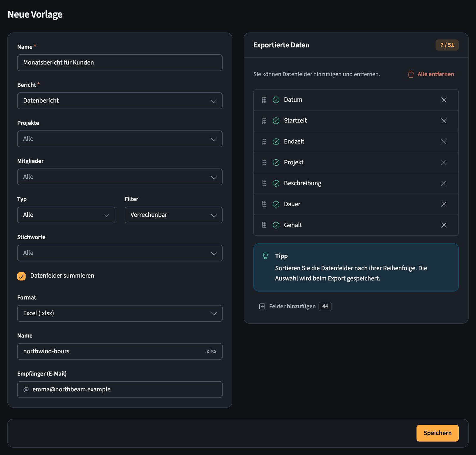The image size is (476, 455).
Task: Click the Empfänger E-Mail input field
Action: tap(120, 390)
